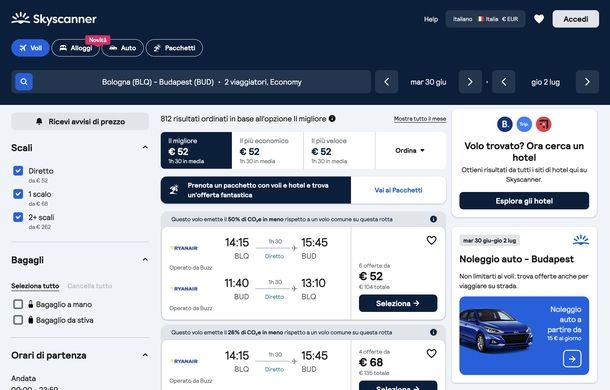Open saved favorites heart in header

[539, 19]
